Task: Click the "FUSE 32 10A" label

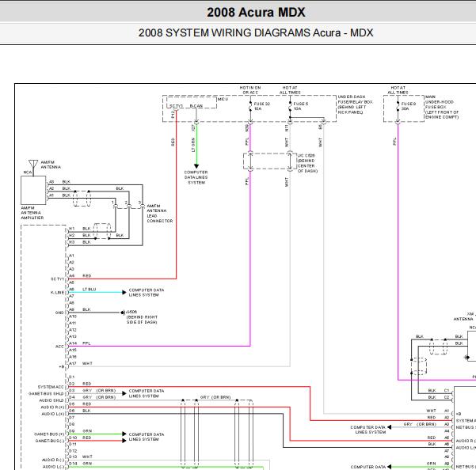Action: pos(261,106)
